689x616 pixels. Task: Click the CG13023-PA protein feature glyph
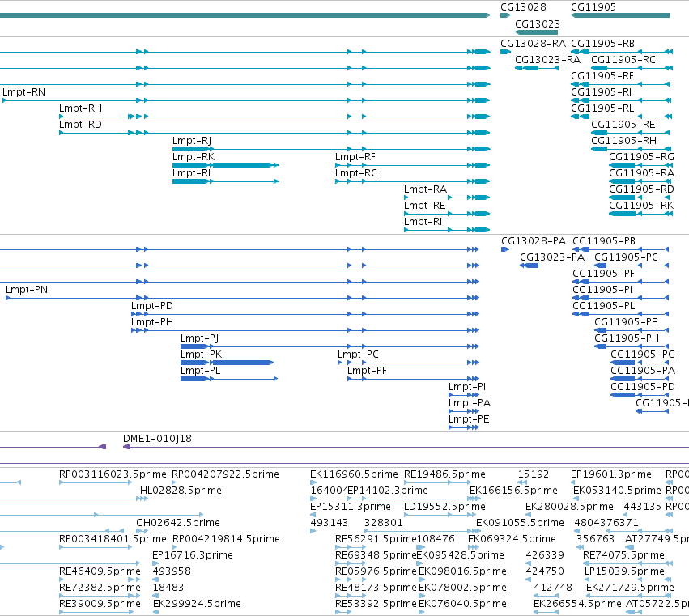click(529, 266)
